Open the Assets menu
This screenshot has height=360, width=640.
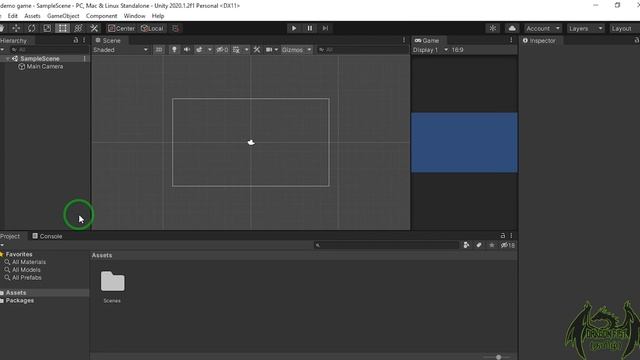click(x=32, y=16)
